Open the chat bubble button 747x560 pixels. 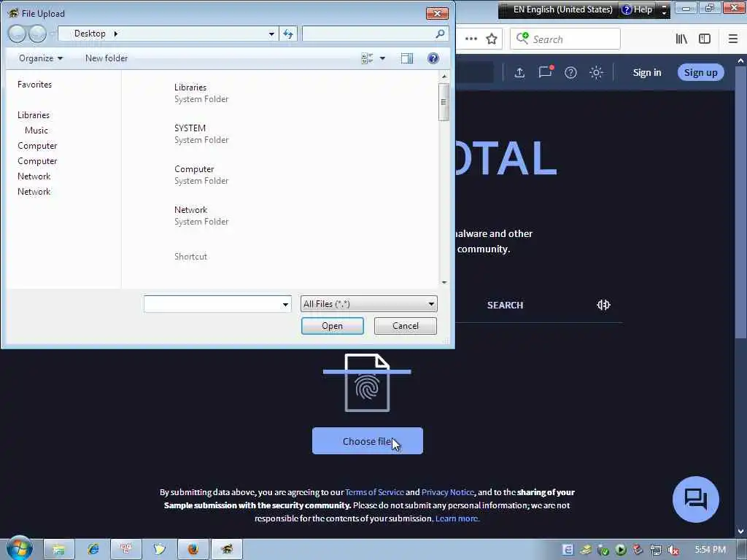tap(695, 499)
